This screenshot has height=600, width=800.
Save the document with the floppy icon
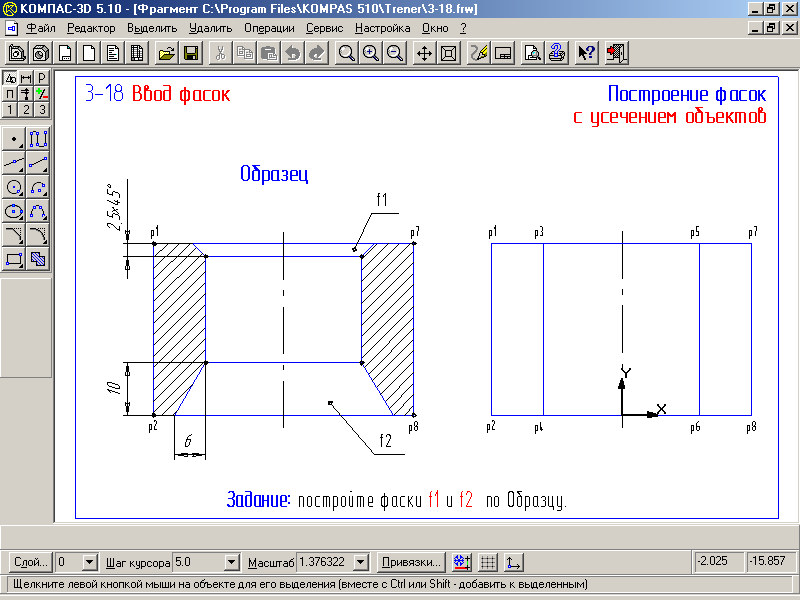pyautogui.click(x=191, y=53)
